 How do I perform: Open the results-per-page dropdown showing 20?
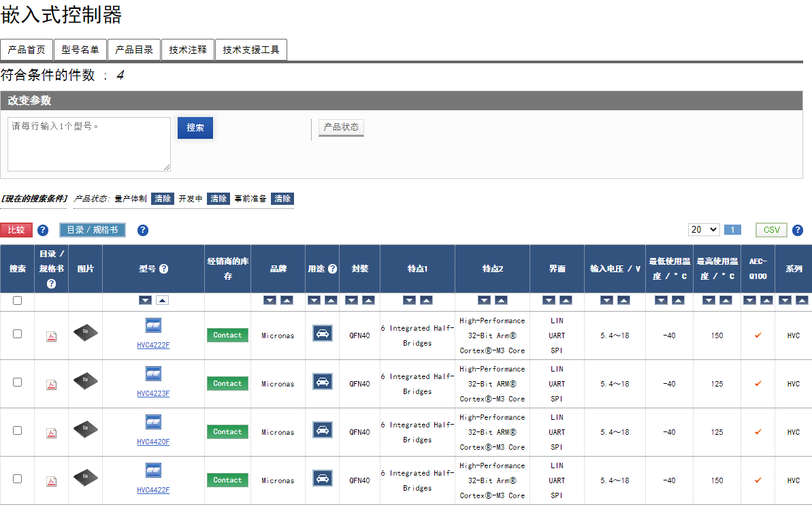tap(704, 229)
